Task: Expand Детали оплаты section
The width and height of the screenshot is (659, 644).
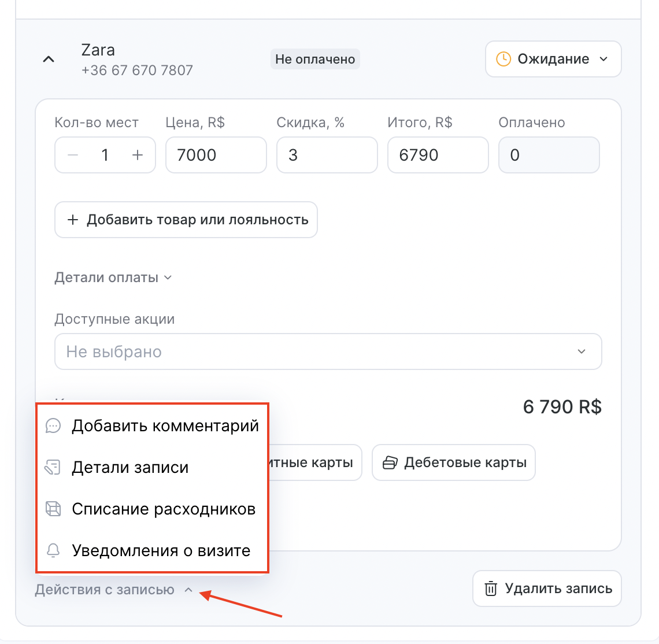Action: pos(113,277)
